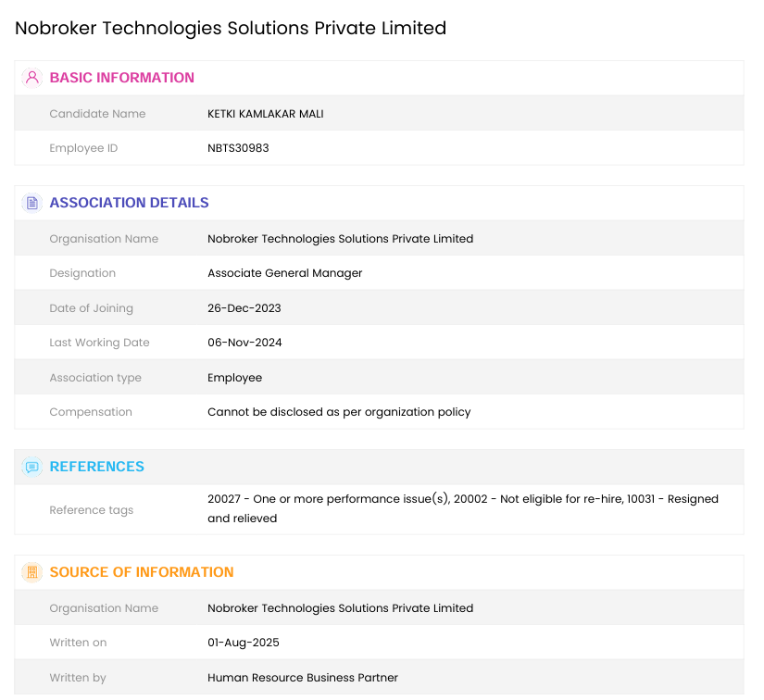Viewport: 764px width, 700px height.
Task: Click the compensation non-disclosure text
Action: point(339,412)
